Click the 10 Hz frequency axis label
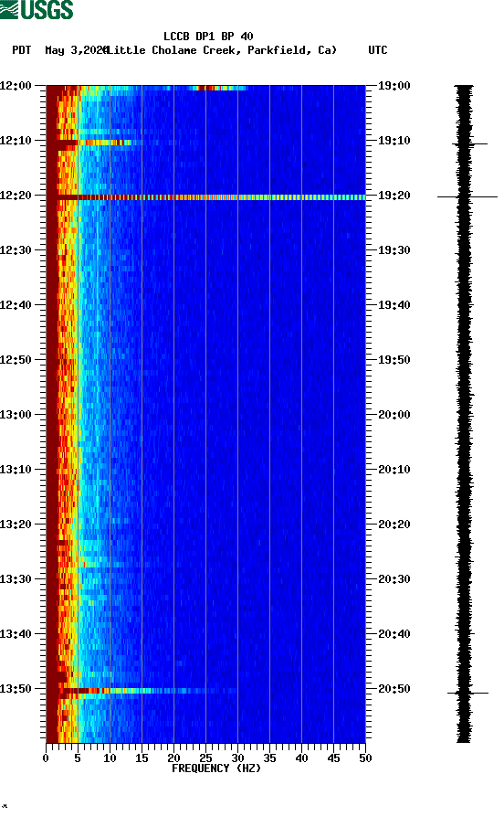This screenshot has width=504, height=816. (110, 758)
